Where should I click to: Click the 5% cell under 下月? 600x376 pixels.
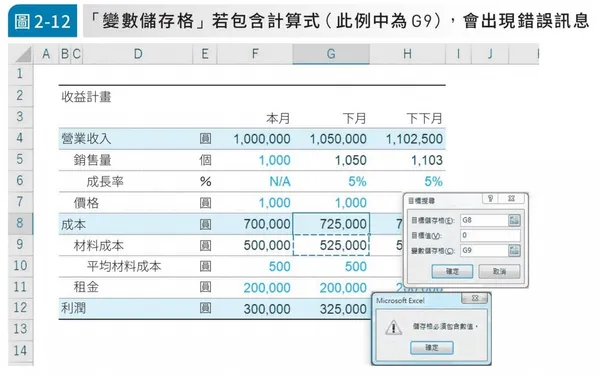point(357,181)
